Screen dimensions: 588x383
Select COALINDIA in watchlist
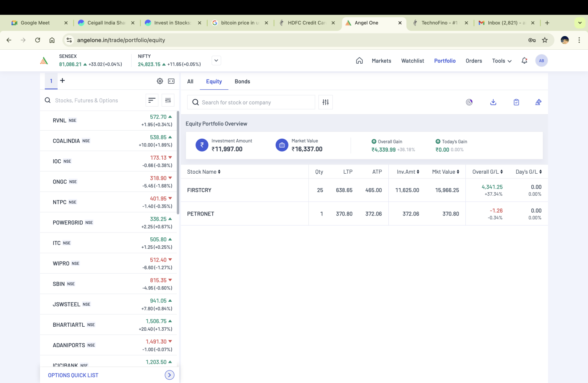click(x=108, y=141)
